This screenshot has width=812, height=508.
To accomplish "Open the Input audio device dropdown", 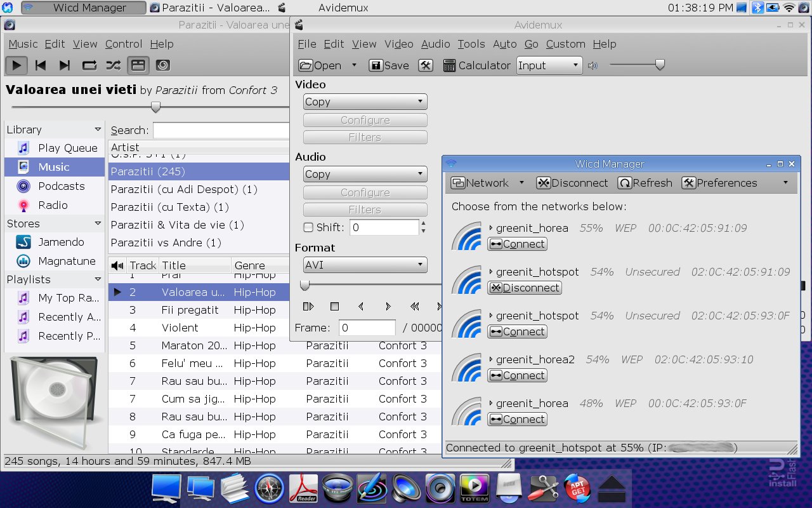I will 549,65.
